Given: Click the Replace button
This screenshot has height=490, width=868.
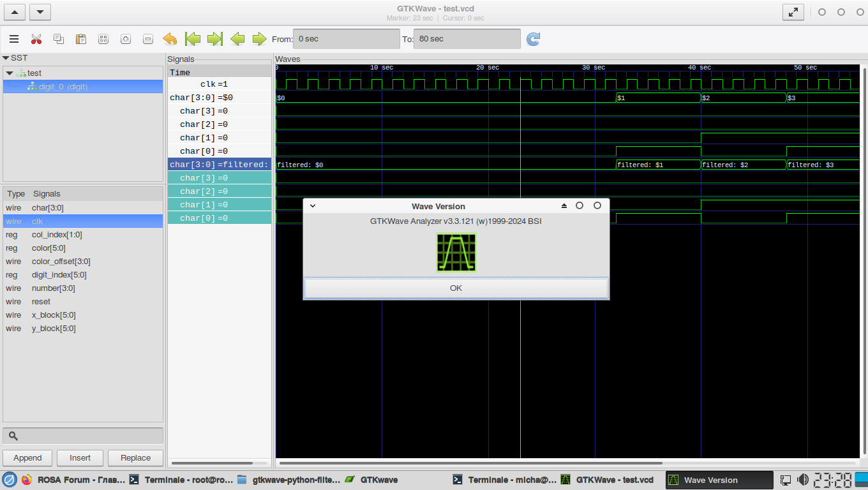Looking at the screenshot, I should 135,457.
